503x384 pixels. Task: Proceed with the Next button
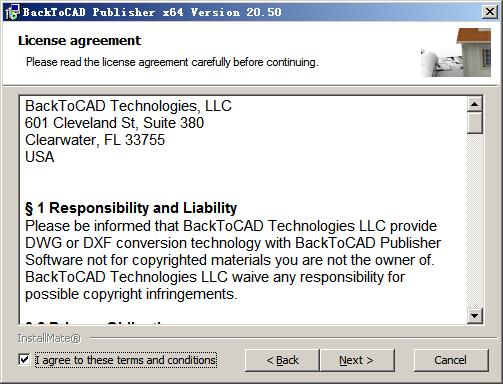tap(357, 360)
